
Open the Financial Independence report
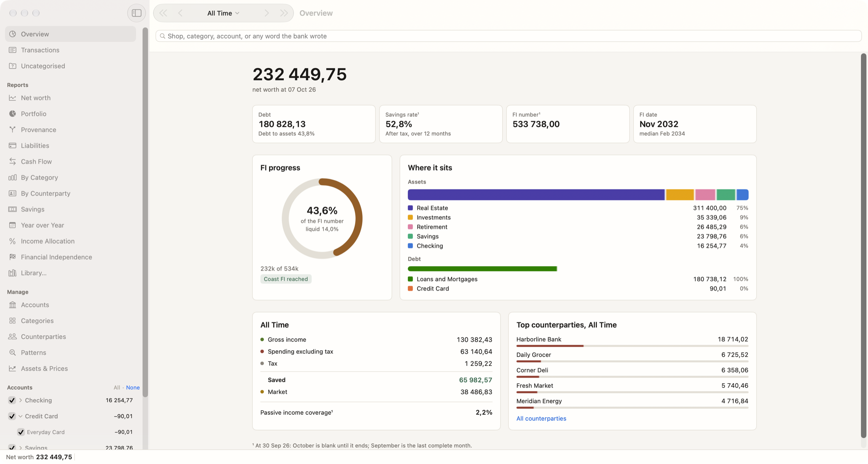pyautogui.click(x=71, y=257)
